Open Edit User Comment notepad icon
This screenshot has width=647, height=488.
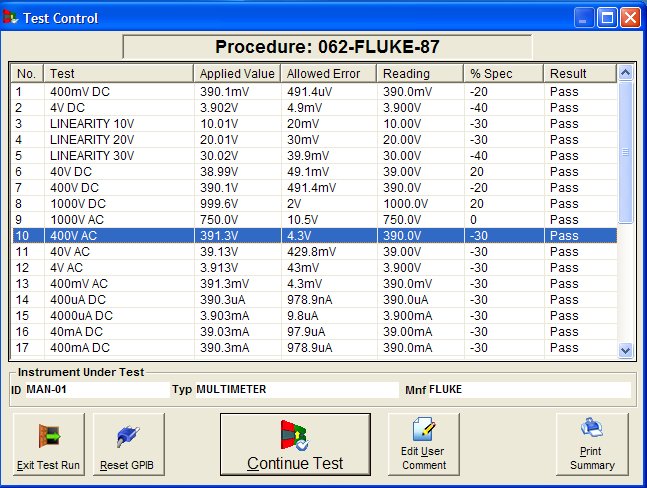click(x=422, y=431)
